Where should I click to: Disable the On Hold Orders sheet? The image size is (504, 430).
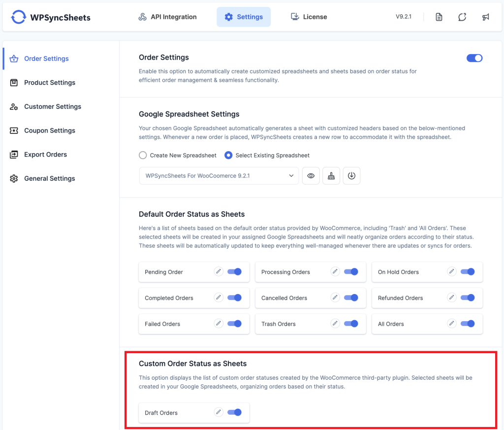468,272
